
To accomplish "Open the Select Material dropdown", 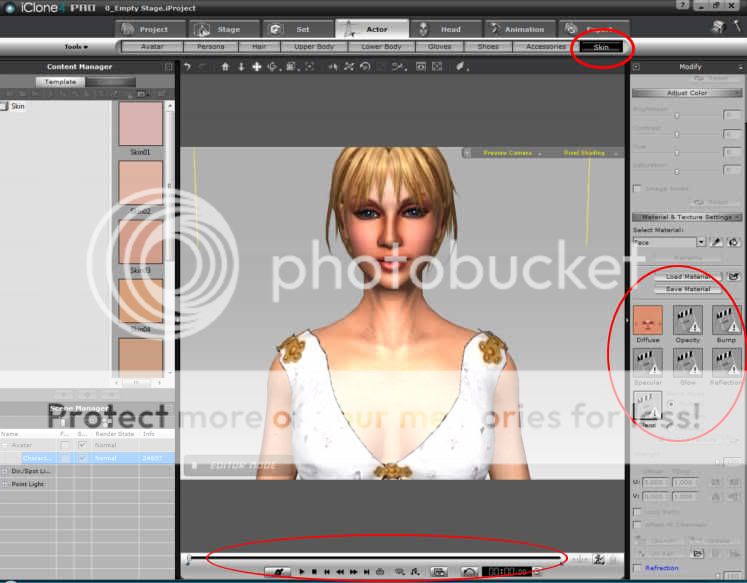I will pos(701,242).
